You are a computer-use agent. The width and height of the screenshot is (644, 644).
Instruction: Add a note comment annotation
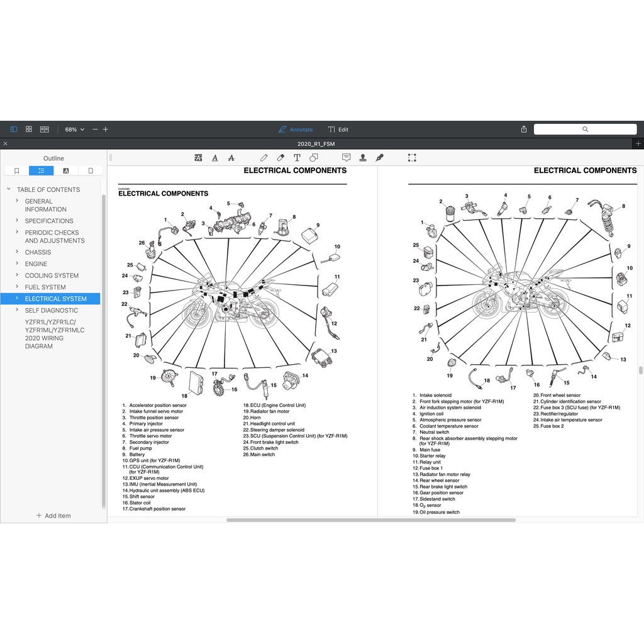346,158
